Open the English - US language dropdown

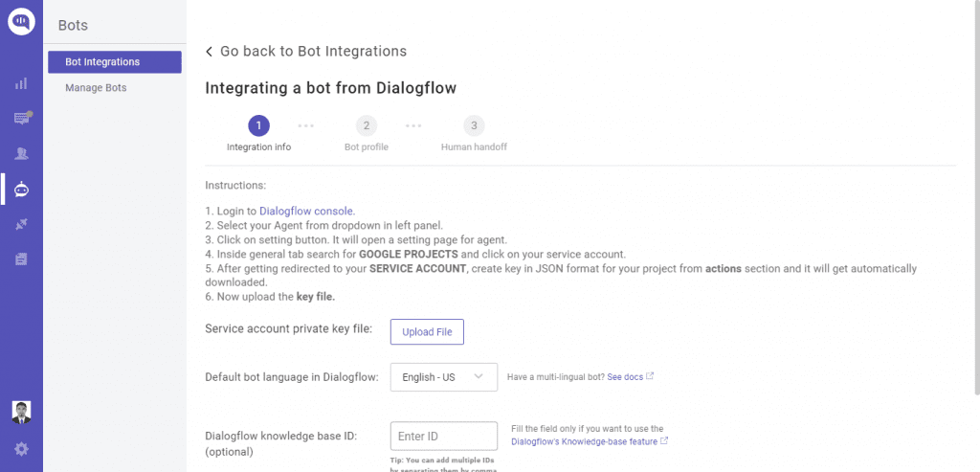pos(444,377)
